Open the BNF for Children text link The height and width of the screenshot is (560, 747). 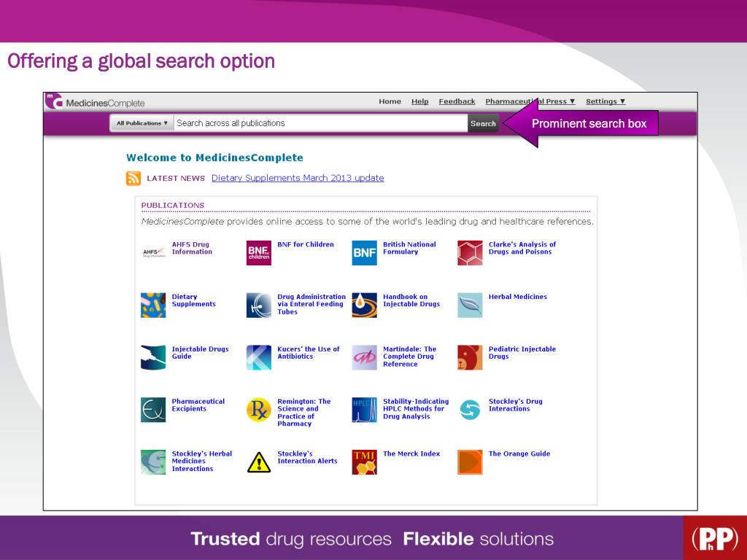(306, 244)
